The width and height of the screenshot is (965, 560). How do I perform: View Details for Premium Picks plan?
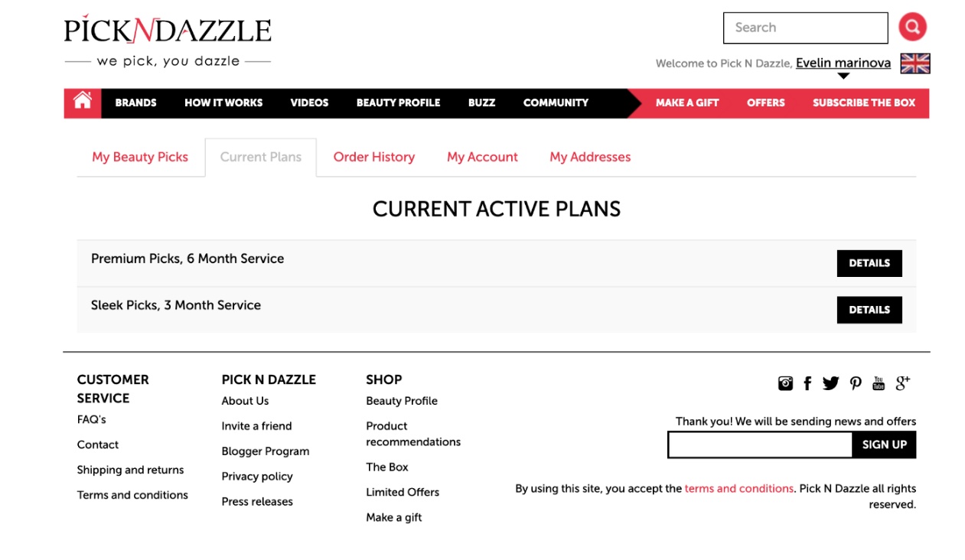click(869, 263)
